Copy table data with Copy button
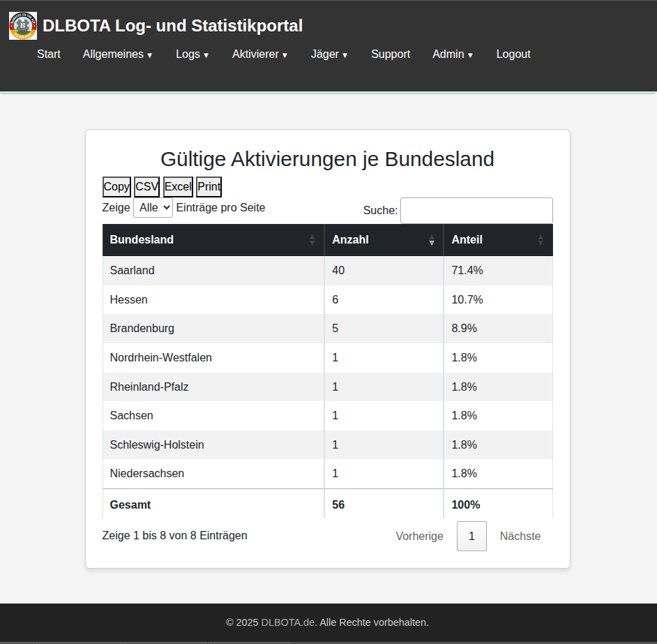This screenshot has width=657, height=644. click(116, 187)
